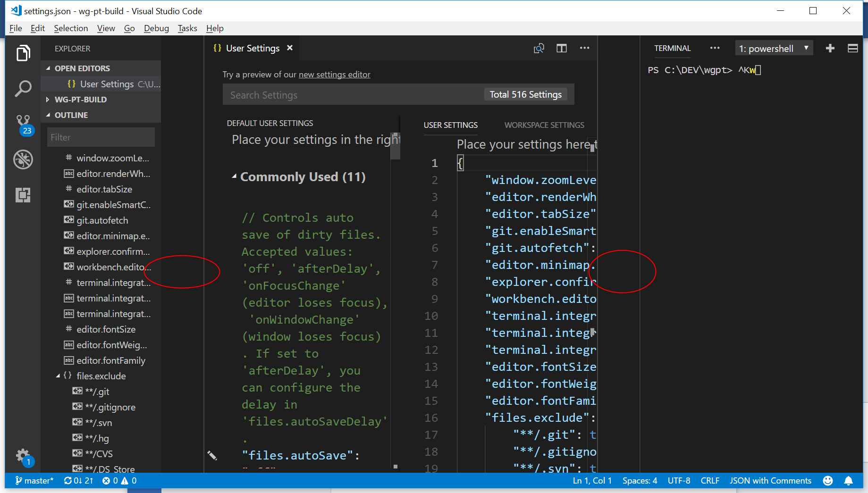This screenshot has width=868, height=493.
Task: Select **/.gitignore outline item
Action: 104,407
